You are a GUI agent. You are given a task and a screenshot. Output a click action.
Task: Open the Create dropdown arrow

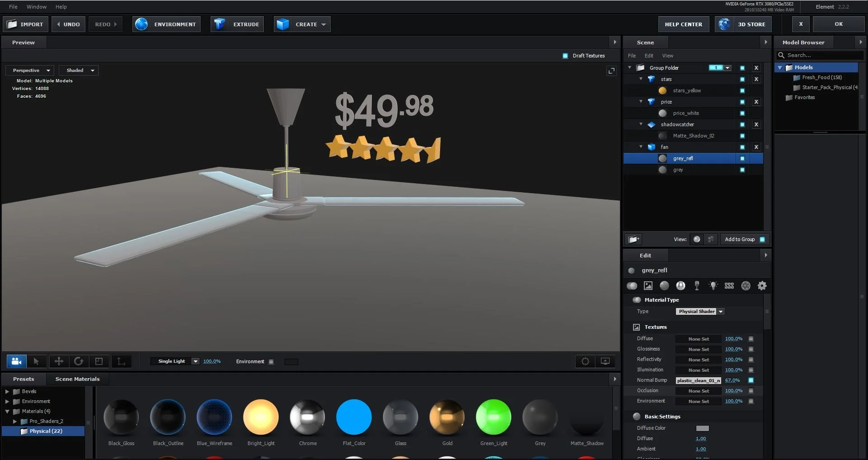coord(324,24)
